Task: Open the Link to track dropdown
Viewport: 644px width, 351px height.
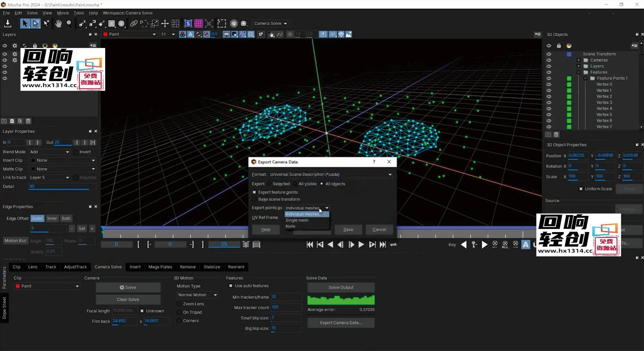Action: point(49,178)
